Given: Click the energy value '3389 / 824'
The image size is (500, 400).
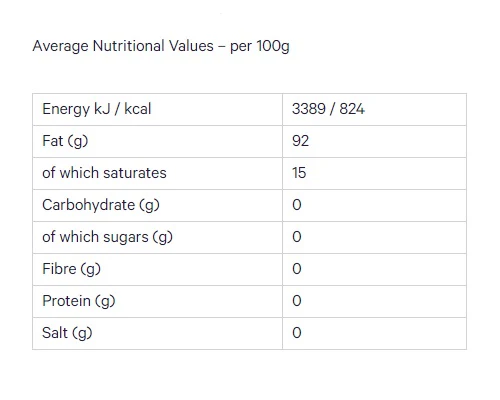Looking at the screenshot, I should [328, 109].
